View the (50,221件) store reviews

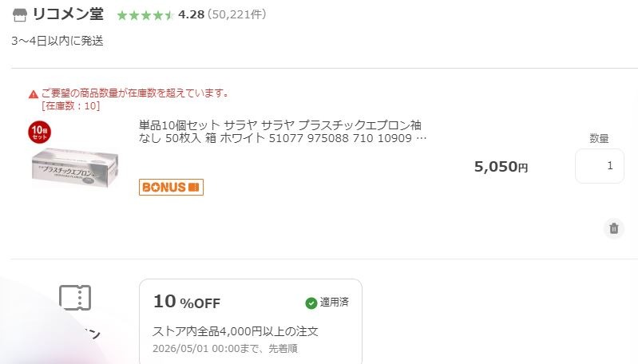237,14
